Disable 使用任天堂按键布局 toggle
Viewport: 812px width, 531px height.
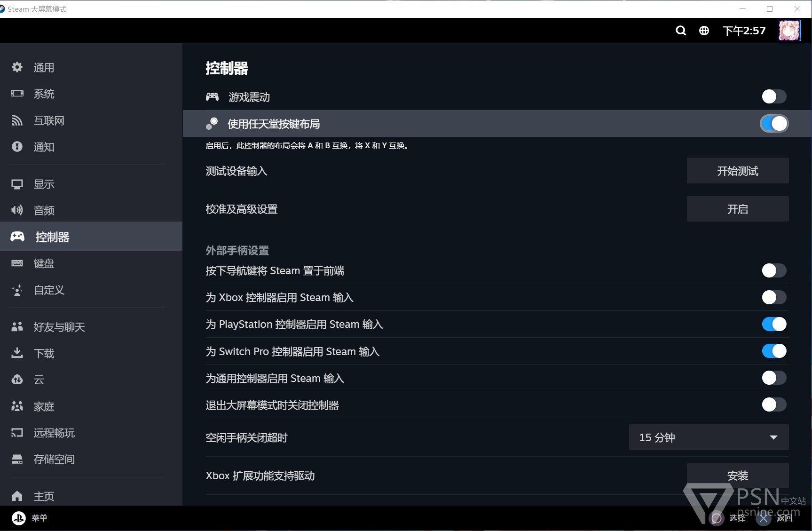[x=774, y=124]
